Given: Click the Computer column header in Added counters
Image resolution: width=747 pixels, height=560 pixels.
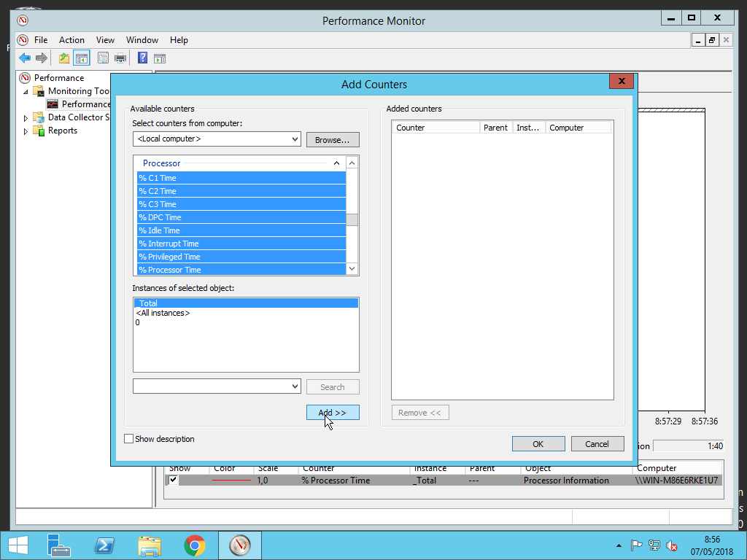Looking at the screenshot, I should pos(578,127).
